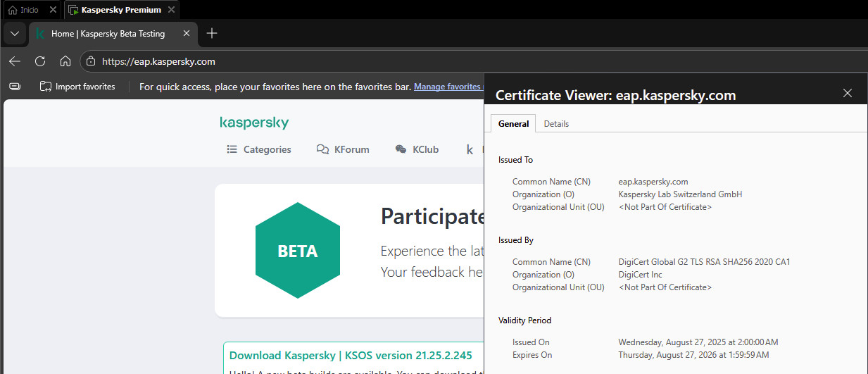Image resolution: width=868 pixels, height=374 pixels.
Task: Close the Kaspersky Premium tab
Action: (171, 10)
